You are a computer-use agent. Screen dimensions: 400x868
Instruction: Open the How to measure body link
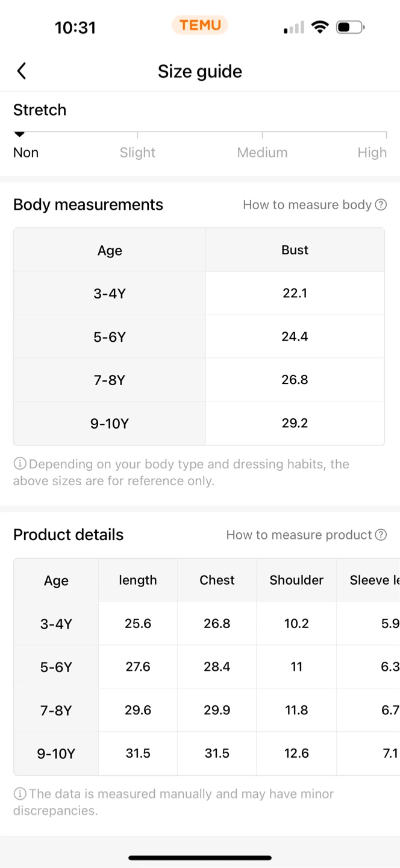coord(307,205)
